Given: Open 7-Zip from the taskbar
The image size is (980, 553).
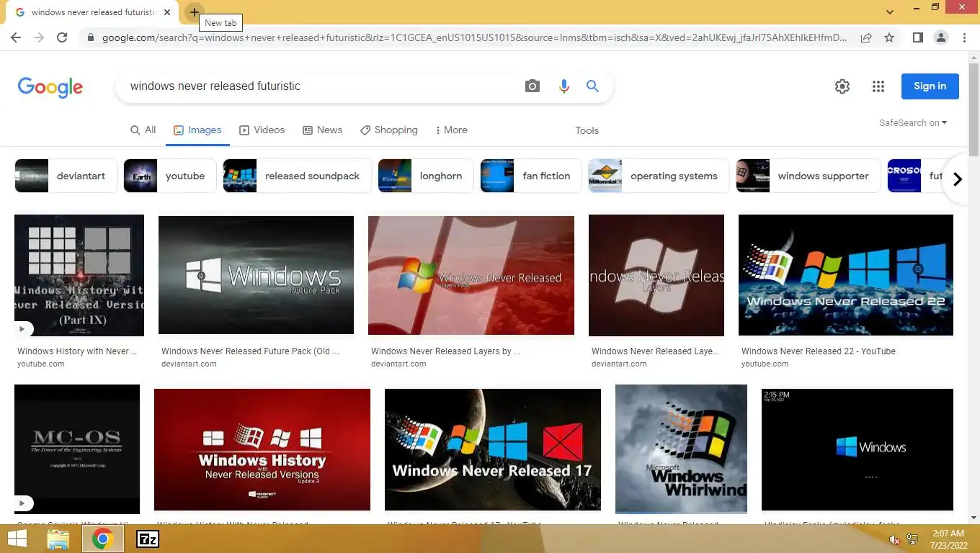Looking at the screenshot, I should [x=148, y=539].
